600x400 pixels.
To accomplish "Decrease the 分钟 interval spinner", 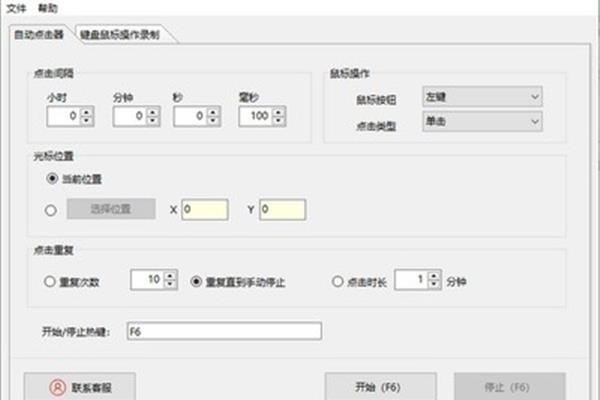I will [x=153, y=121].
